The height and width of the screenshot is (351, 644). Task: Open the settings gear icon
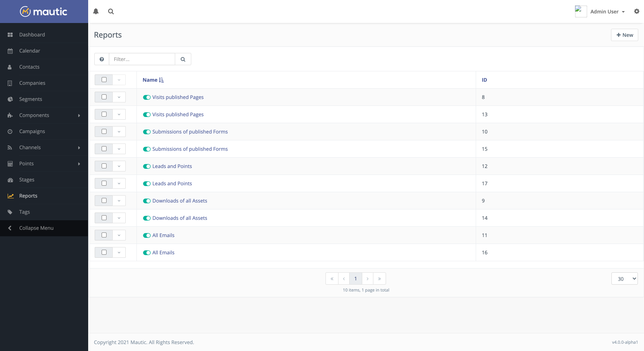[x=636, y=12]
